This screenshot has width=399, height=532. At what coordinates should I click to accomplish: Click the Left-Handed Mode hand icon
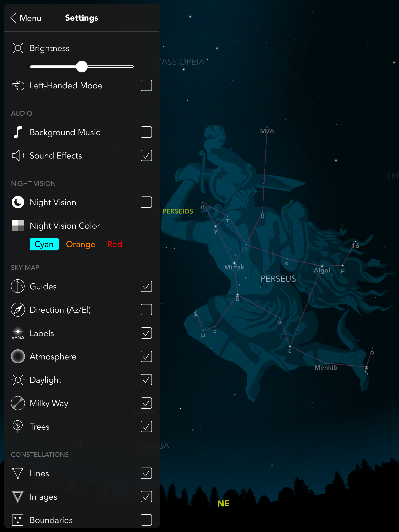18,85
